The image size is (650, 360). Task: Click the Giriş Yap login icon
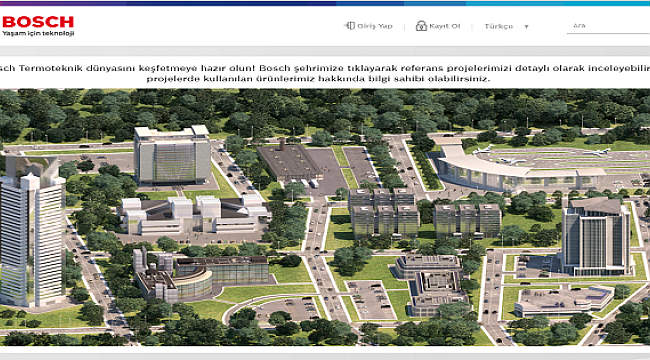[349, 26]
